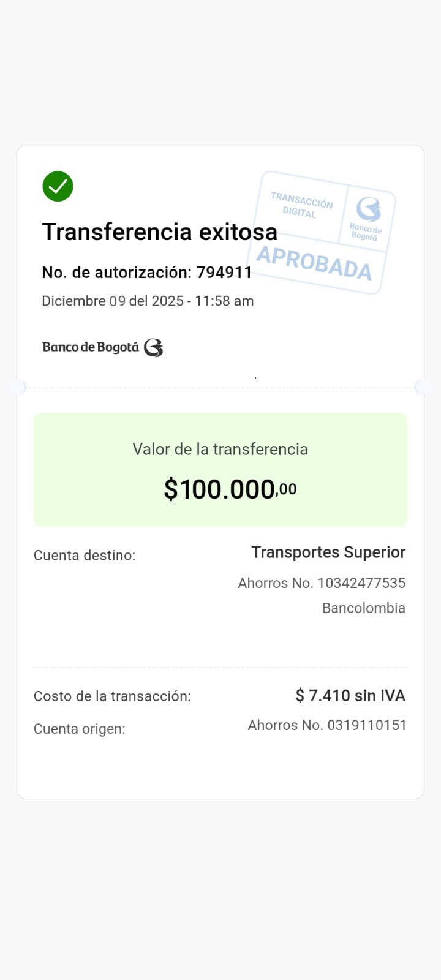Click the TRANSACCIÓN DIGITAL stamp label
This screenshot has width=441, height=980.
point(301,205)
